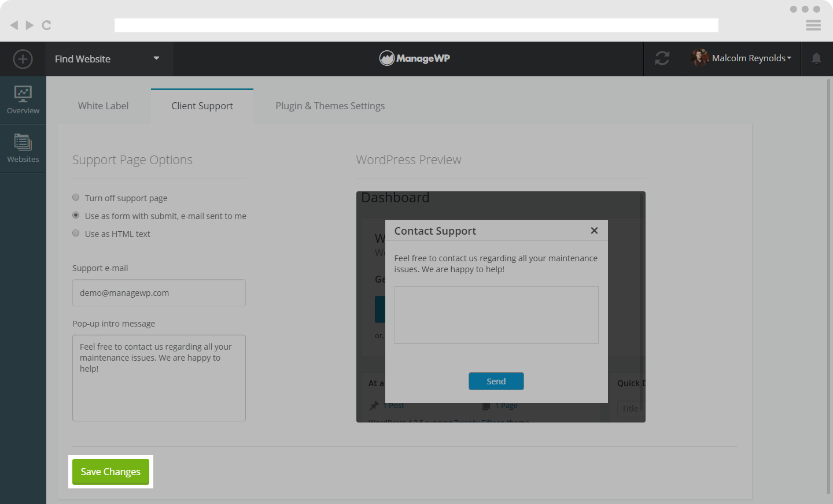Click the ManageWP logo
833x504 pixels.
414,58
